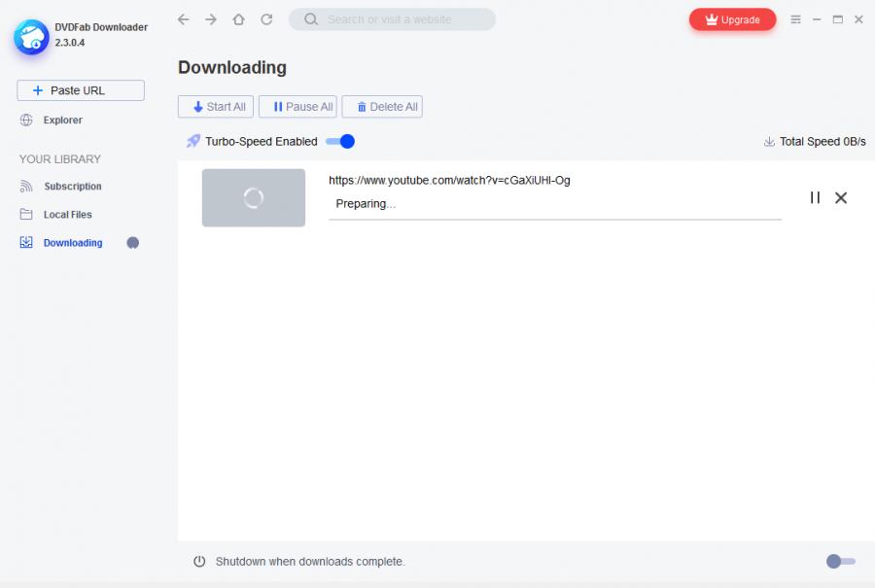
Task: Click the shutdown power icon
Action: tap(199, 561)
